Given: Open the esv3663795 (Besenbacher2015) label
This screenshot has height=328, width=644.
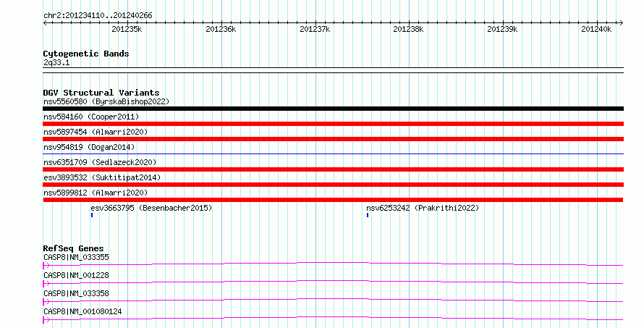Looking at the screenshot, I should coord(151,208).
